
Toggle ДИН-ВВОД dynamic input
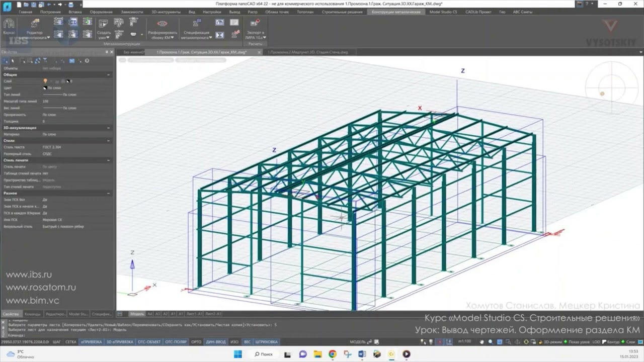point(216,342)
